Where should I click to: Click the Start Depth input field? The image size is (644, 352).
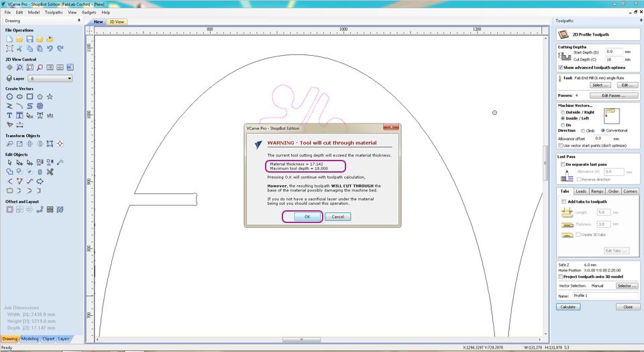pyautogui.click(x=614, y=52)
